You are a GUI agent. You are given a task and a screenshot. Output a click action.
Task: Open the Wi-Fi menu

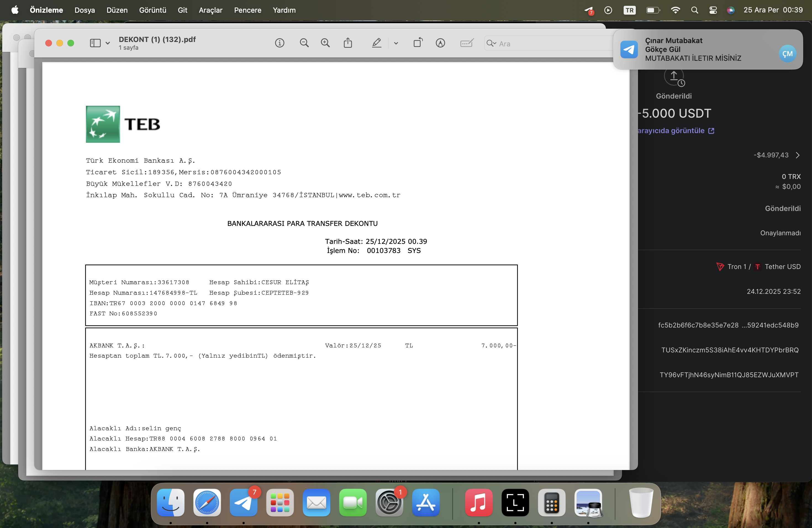click(x=675, y=10)
